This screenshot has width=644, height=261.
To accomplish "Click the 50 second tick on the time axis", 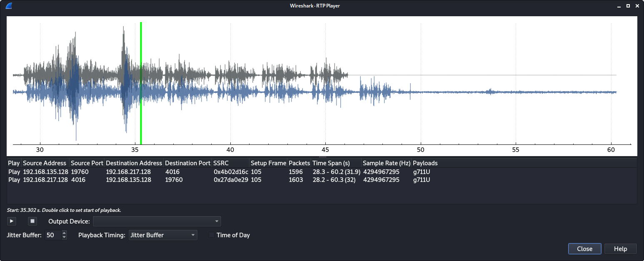I will [421, 149].
